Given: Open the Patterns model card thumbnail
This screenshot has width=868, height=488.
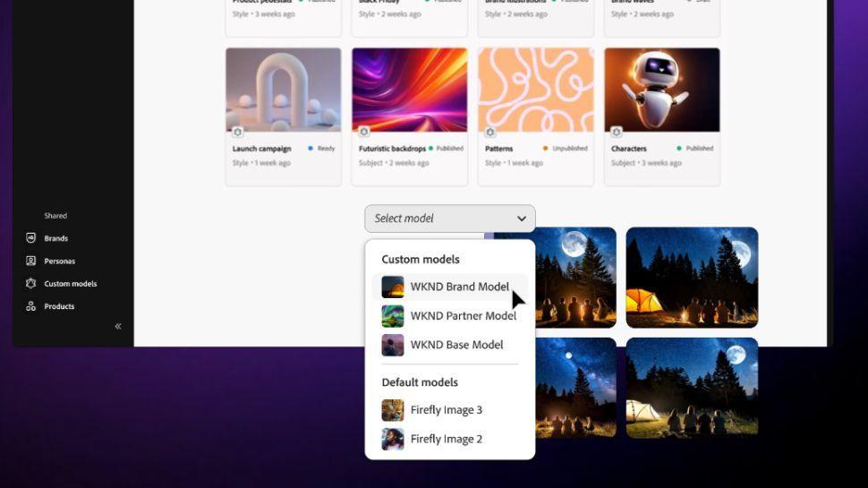Looking at the screenshot, I should [535, 90].
